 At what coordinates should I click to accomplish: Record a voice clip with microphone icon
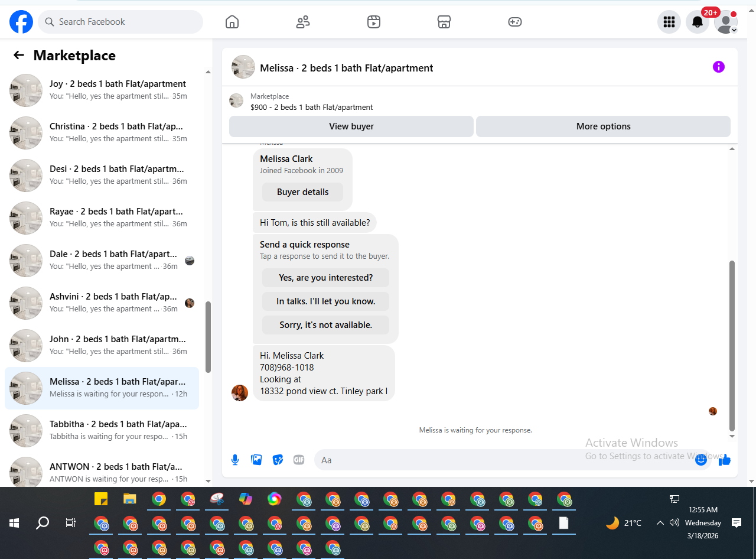click(x=235, y=460)
